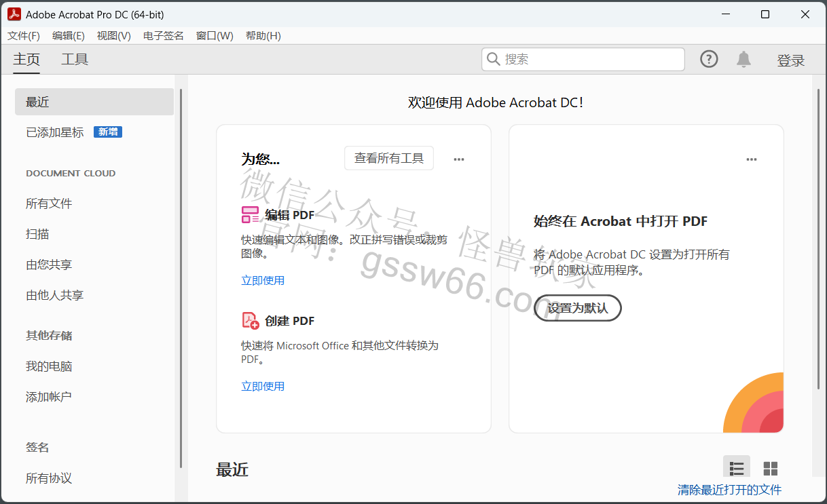827x504 pixels.
Task: Open 所有协议 under 签名
Action: coord(49,478)
